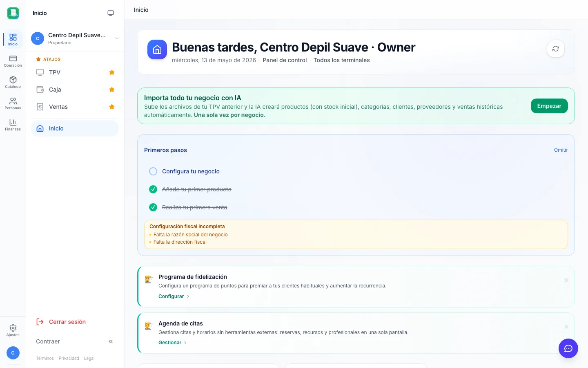Viewport: 588px width, 368px height.
Task: Click Panel de control in the header
Action: [285, 60]
